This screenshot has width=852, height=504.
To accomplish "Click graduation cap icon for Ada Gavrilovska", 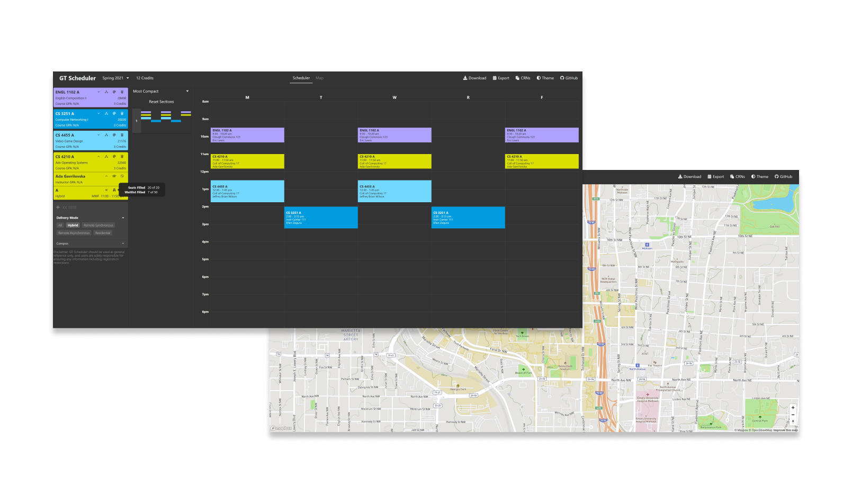I will (114, 176).
